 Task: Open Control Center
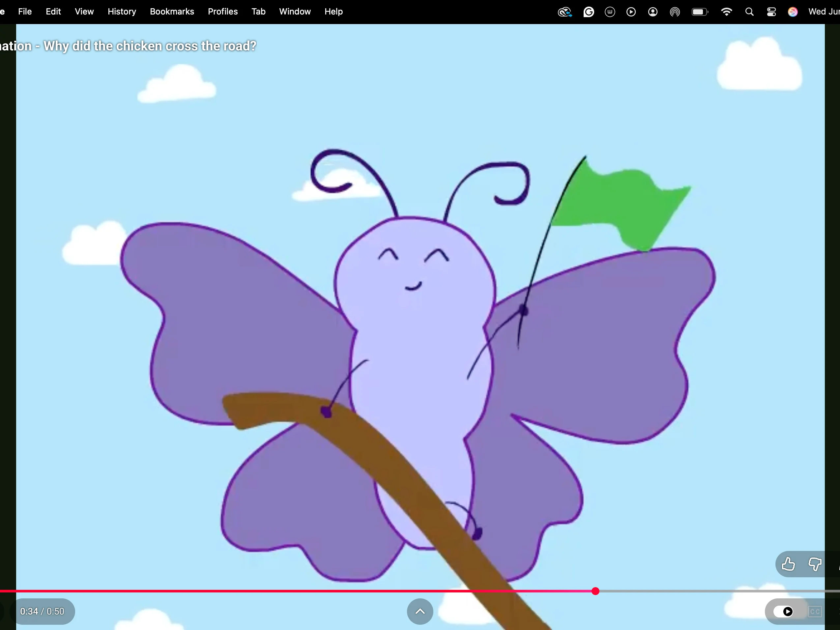pos(771,12)
